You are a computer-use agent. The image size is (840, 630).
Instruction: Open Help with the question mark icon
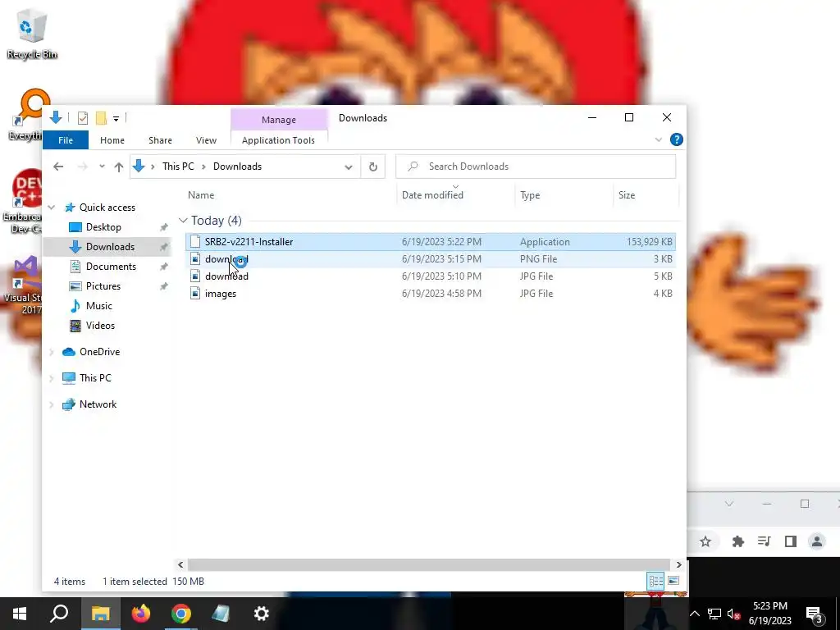tap(676, 139)
